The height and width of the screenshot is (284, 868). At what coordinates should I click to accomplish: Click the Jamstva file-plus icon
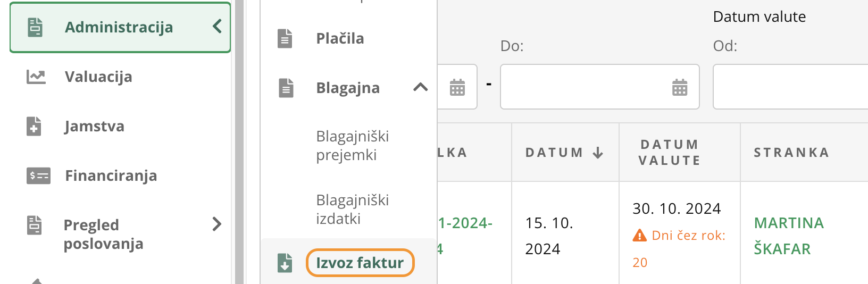click(x=34, y=127)
